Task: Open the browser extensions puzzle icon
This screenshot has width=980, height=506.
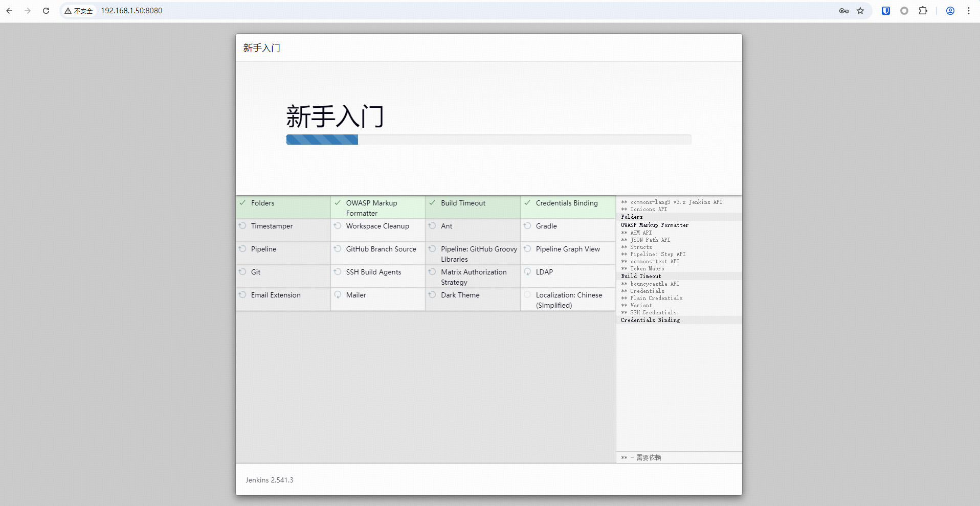Action: click(x=923, y=11)
